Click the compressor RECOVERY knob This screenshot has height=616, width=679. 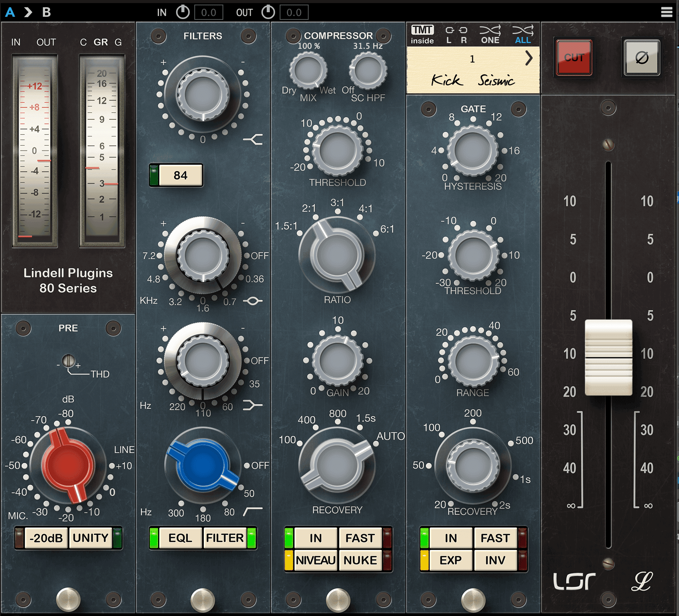337,465
